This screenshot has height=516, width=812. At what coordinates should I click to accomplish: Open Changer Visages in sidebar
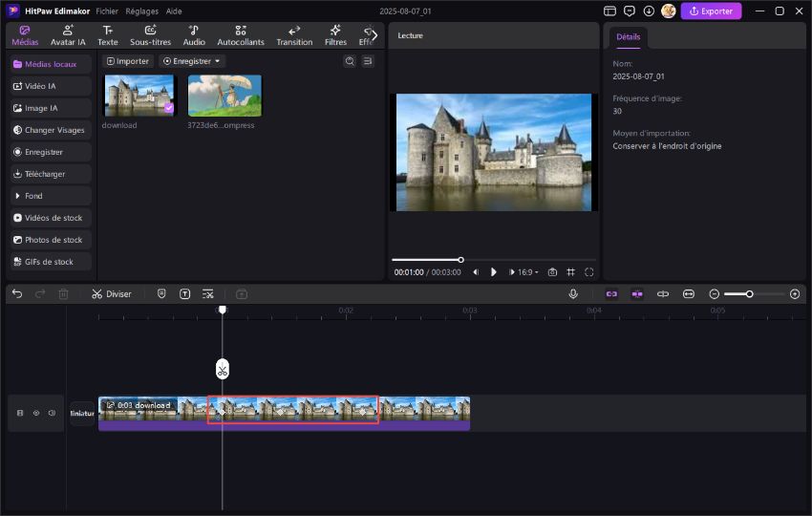coord(51,130)
